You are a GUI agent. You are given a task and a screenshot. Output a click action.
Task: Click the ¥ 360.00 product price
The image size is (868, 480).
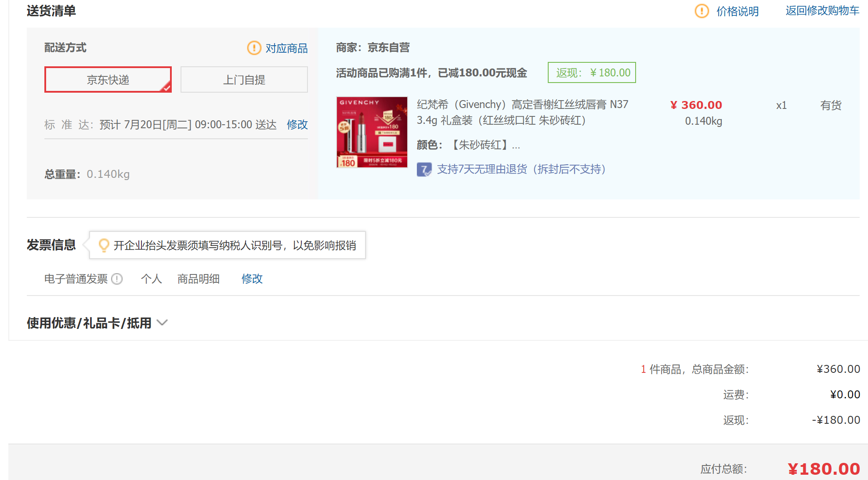click(696, 105)
